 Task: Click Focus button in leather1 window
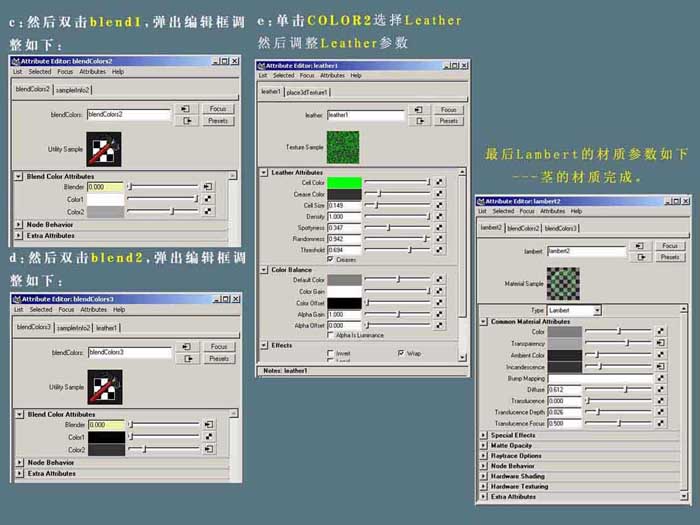(x=449, y=109)
